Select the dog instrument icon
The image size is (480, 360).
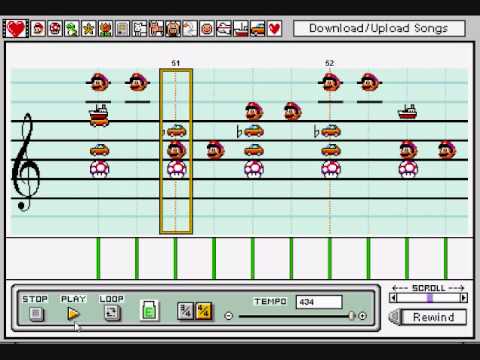[x=139, y=29]
